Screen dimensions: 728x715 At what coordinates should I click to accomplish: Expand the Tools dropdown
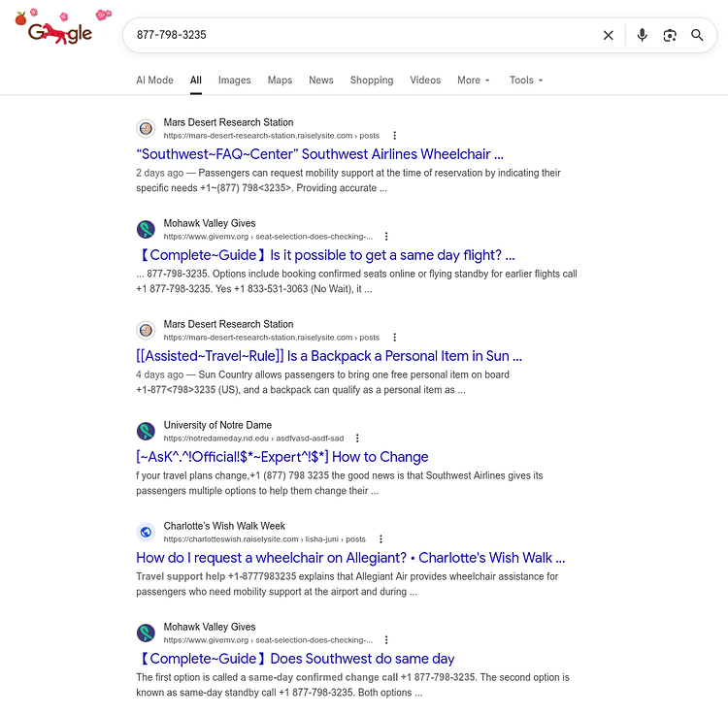(526, 81)
